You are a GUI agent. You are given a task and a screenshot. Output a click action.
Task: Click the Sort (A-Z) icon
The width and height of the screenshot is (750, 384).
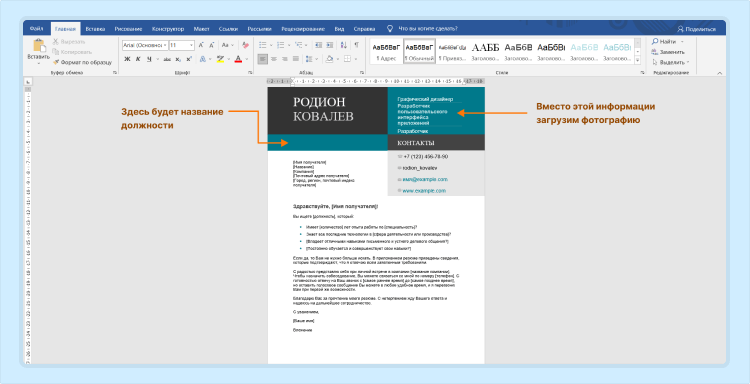(x=344, y=45)
